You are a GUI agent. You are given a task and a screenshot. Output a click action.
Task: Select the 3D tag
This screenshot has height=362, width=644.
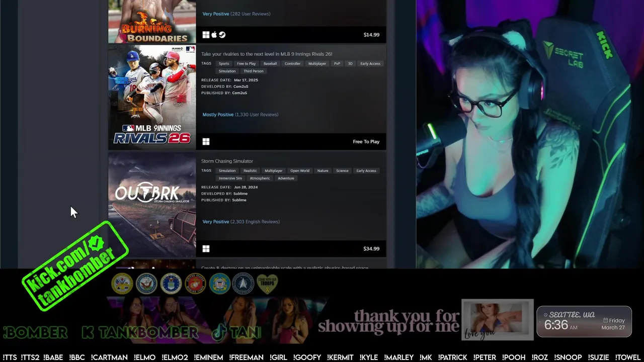(350, 64)
